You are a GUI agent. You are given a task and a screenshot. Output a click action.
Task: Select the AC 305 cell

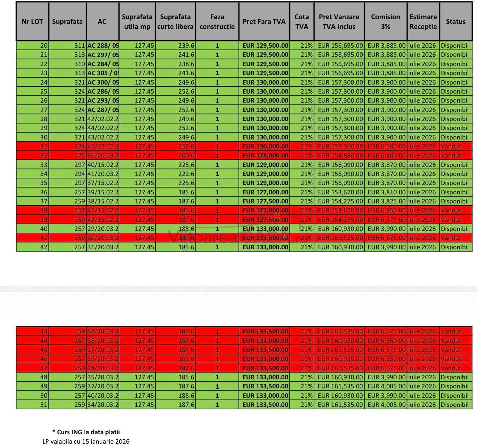(103, 73)
